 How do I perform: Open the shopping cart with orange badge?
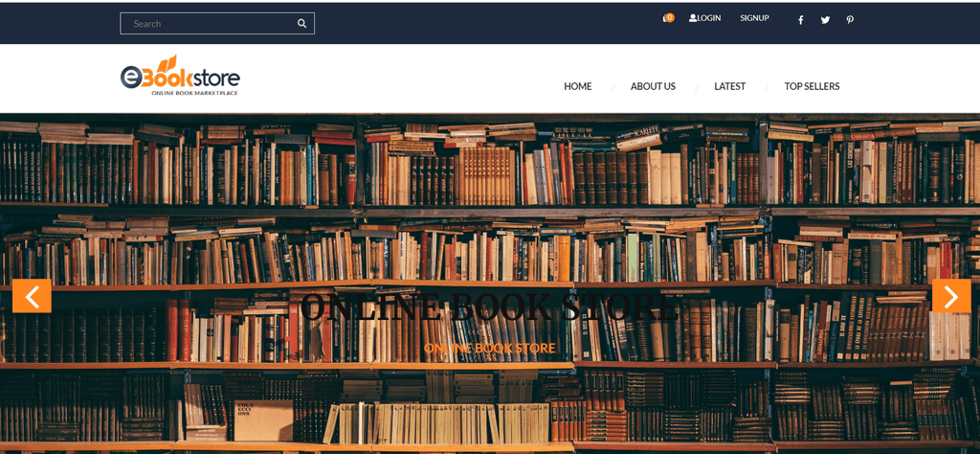(x=668, y=18)
